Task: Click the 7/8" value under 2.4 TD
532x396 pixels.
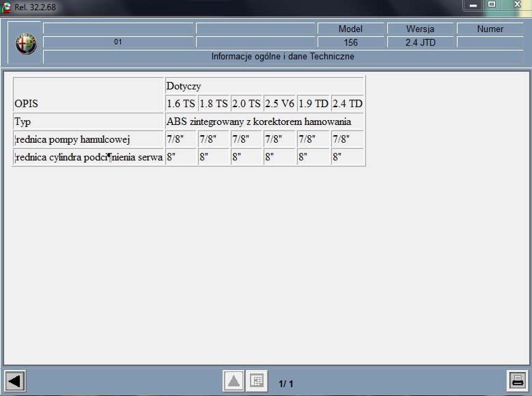Action: click(348, 139)
